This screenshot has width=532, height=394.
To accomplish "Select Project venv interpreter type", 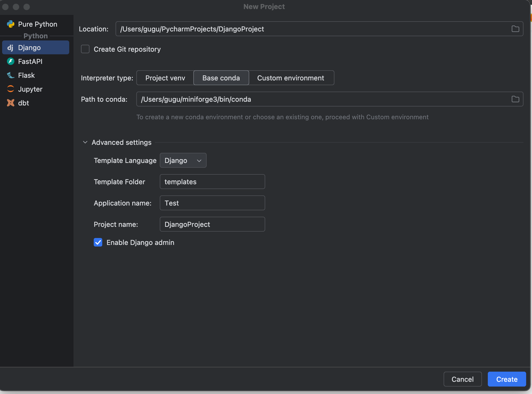I will pos(165,78).
